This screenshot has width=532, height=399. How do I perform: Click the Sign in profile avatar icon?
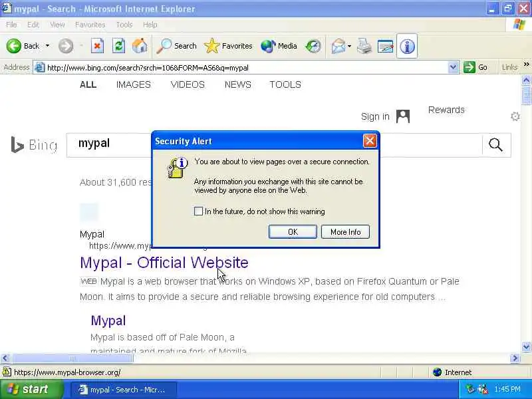coord(403,116)
